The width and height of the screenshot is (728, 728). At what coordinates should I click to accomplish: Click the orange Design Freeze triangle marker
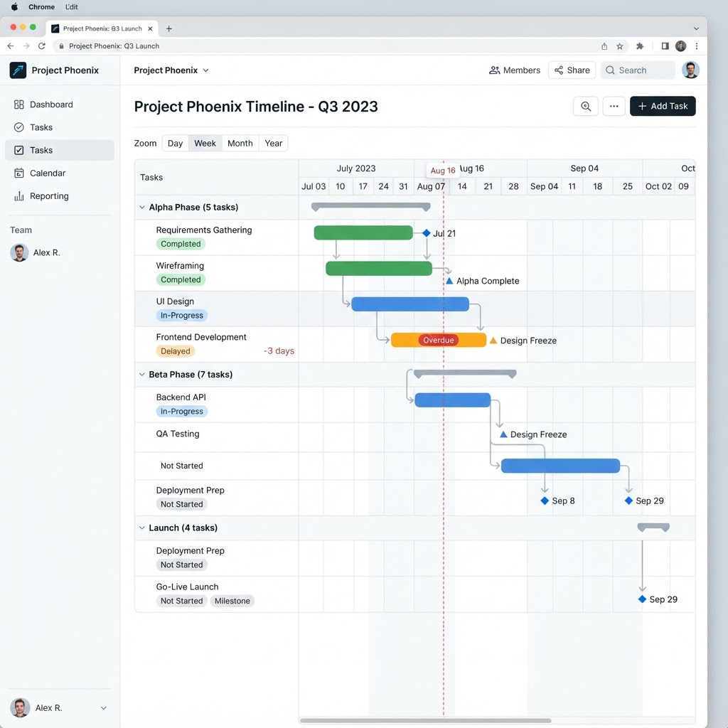coord(493,341)
